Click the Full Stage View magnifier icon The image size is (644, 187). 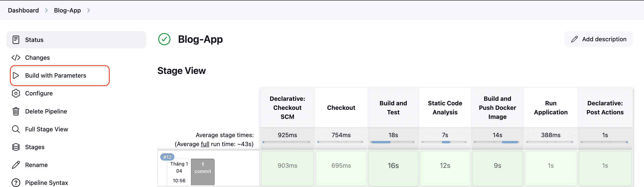click(16, 129)
